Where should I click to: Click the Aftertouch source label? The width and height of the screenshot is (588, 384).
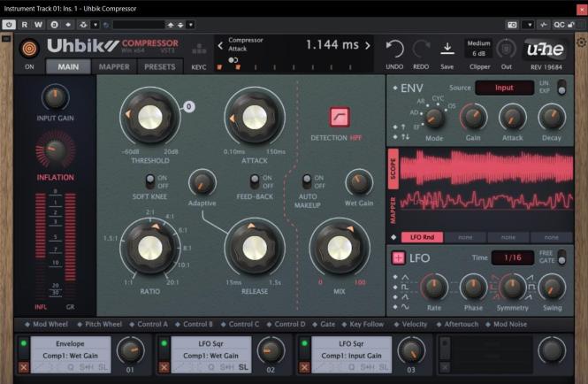pos(462,325)
